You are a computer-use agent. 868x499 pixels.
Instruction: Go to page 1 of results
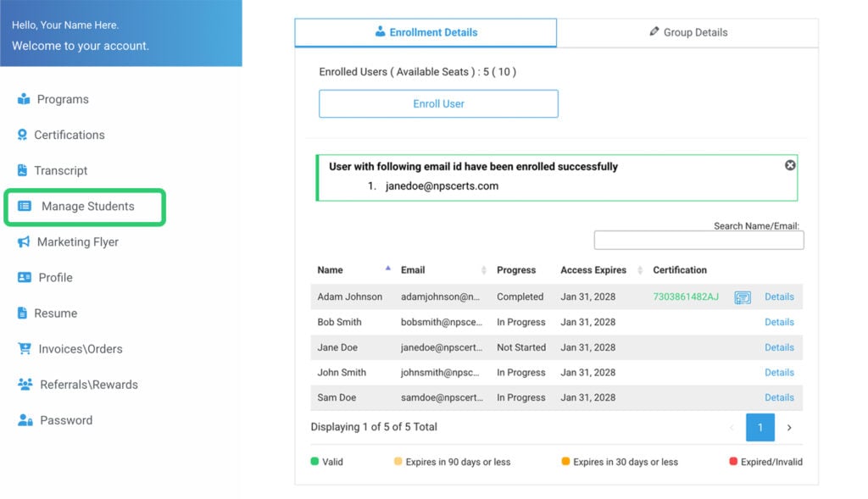tap(760, 427)
